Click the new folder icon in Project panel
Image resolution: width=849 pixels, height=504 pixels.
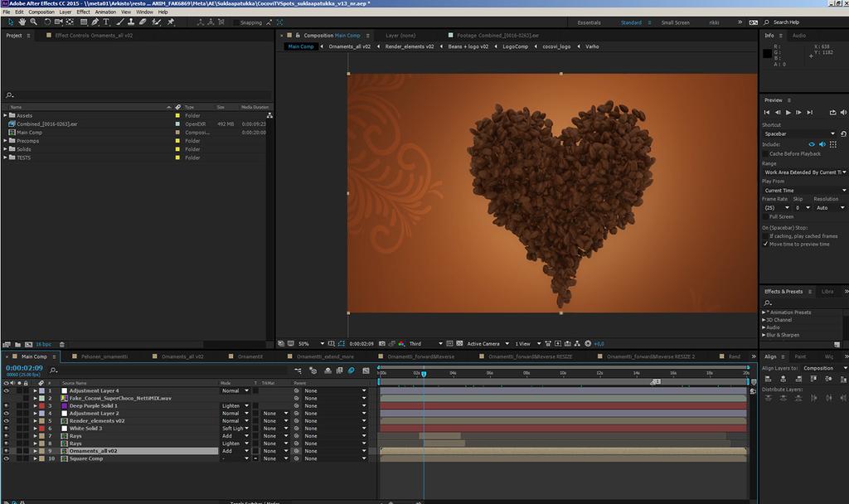point(18,344)
